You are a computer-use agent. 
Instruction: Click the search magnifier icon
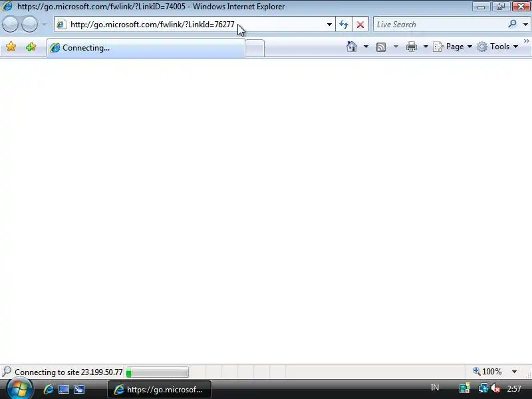point(512,24)
